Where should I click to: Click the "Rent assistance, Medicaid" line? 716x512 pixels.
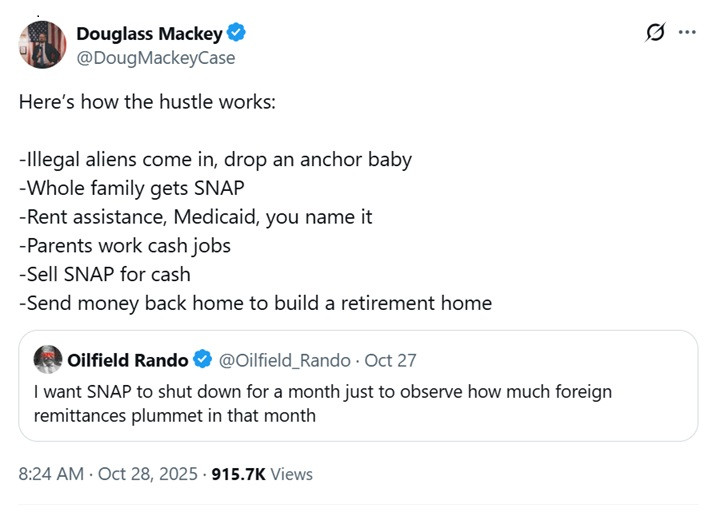195,217
